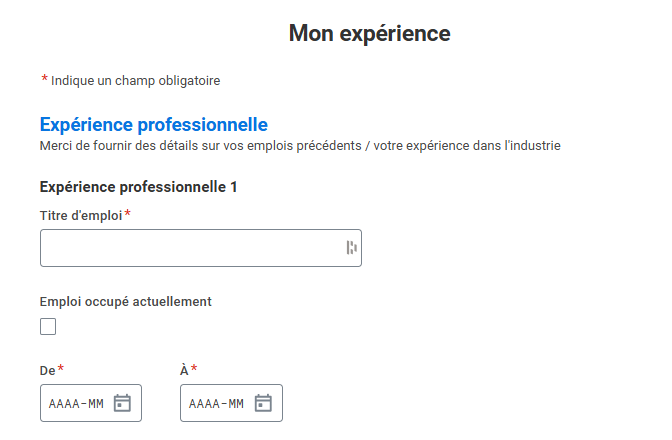Click the Indique un champ obligatoire note
The image size is (672, 440).
click(x=135, y=80)
